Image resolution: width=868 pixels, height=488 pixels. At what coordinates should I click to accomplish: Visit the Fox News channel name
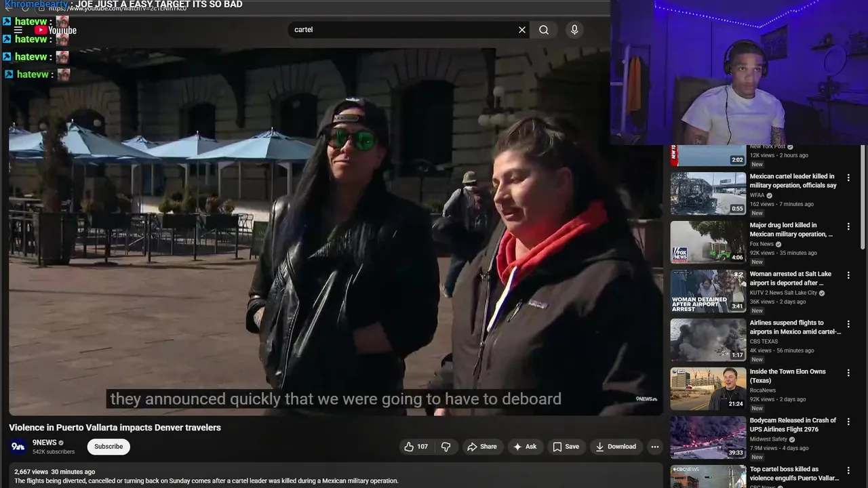click(762, 244)
